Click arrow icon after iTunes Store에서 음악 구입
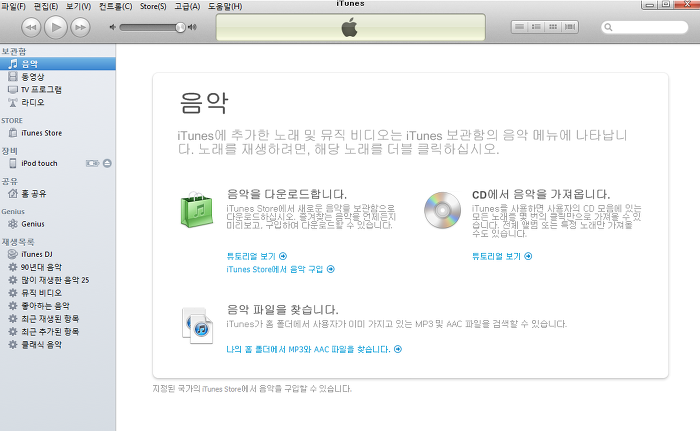Screen dimensions: 700x431 (331, 269)
